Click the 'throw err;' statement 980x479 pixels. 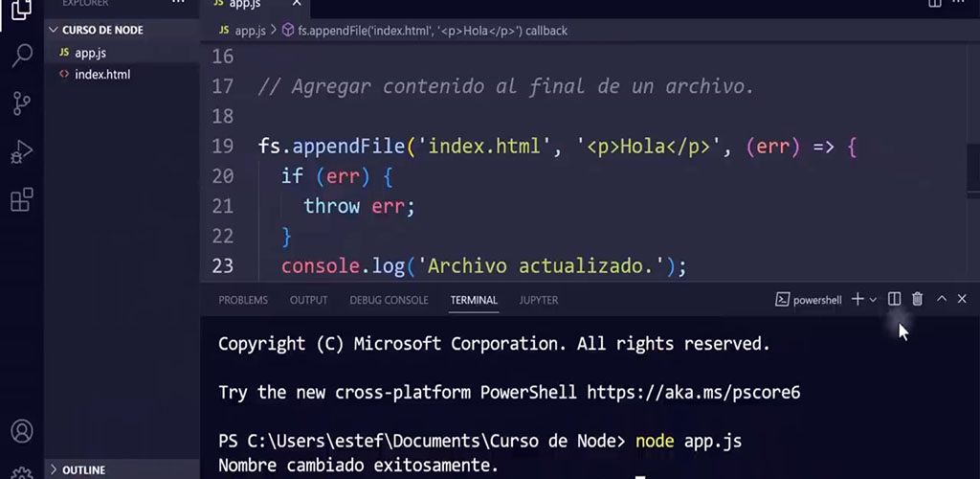pyautogui.click(x=360, y=206)
